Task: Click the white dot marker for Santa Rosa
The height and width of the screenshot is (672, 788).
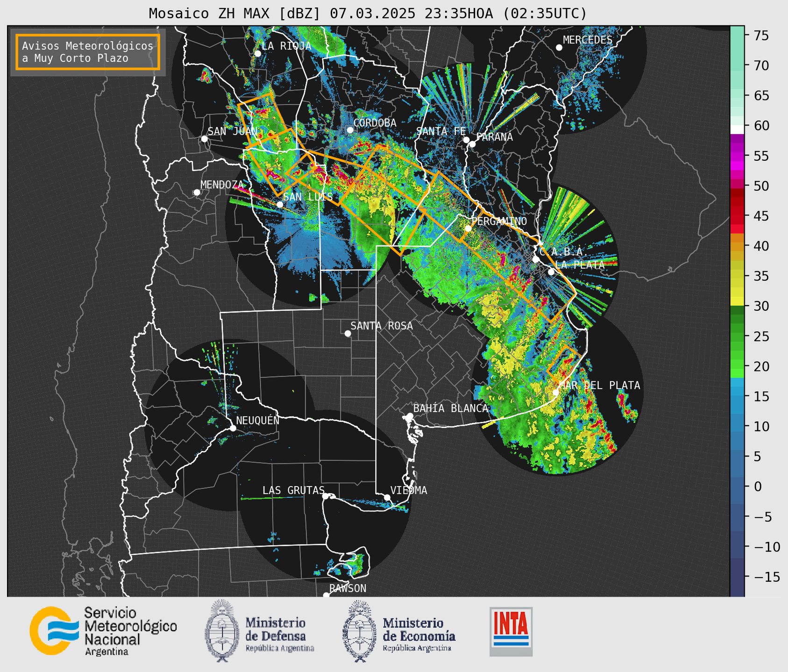Action: [x=348, y=333]
